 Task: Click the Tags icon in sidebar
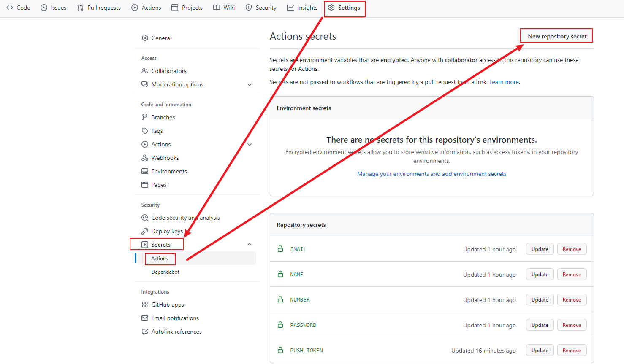pyautogui.click(x=145, y=131)
